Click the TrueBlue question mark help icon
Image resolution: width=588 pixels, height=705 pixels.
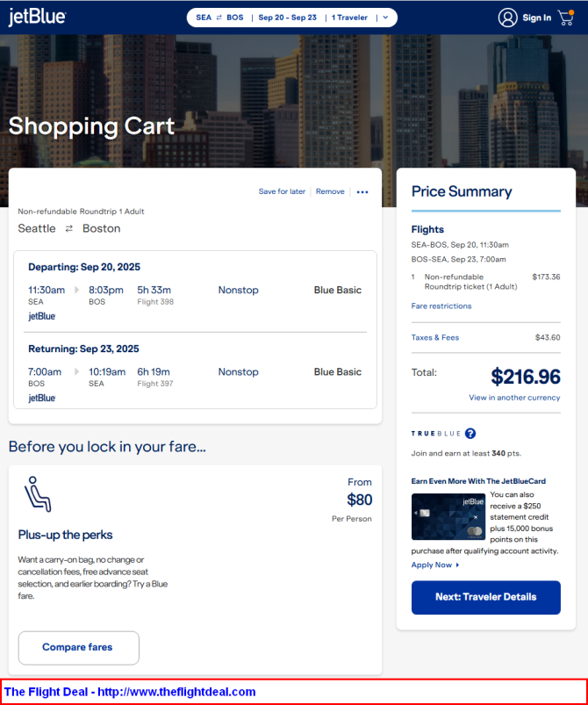[470, 434]
